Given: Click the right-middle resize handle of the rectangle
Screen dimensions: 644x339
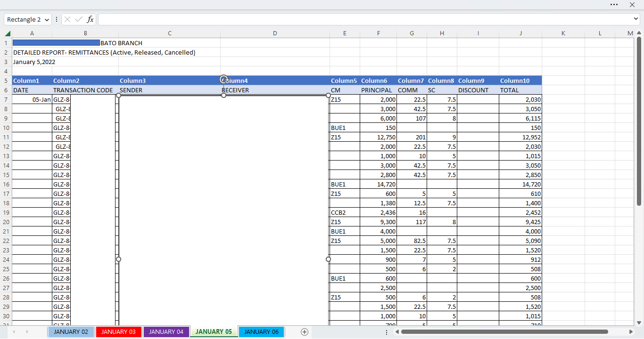Looking at the screenshot, I should (x=329, y=259).
